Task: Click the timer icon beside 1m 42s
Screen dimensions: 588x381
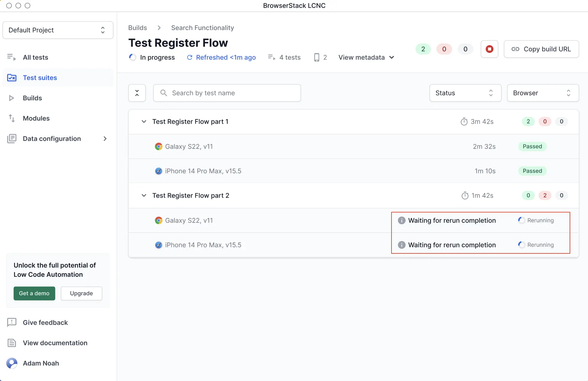Action: pyautogui.click(x=465, y=196)
